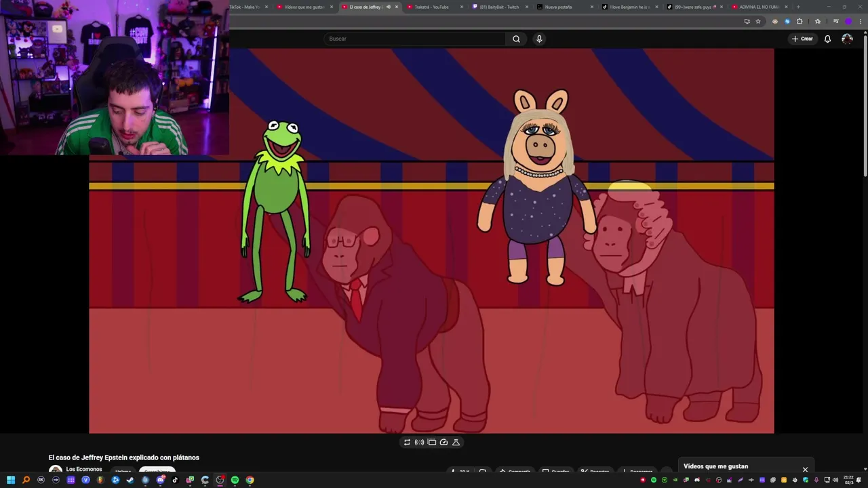Open Windows search from the taskbar
Viewport: 868px width, 488px height.
(x=26, y=480)
